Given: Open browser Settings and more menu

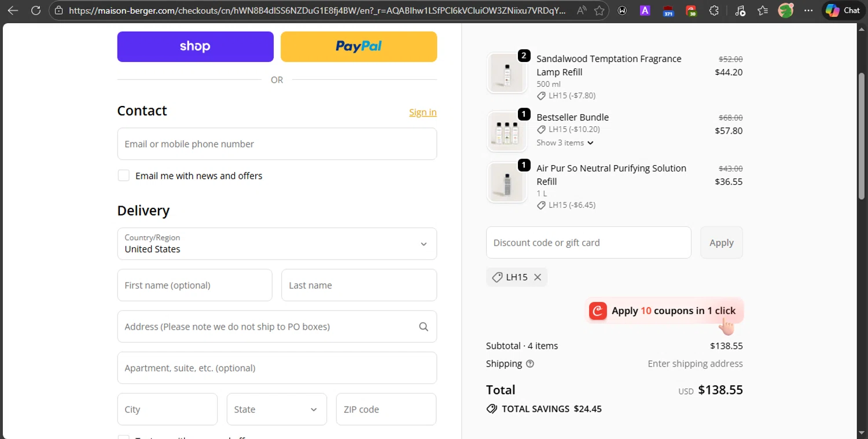Looking at the screenshot, I should pyautogui.click(x=808, y=10).
